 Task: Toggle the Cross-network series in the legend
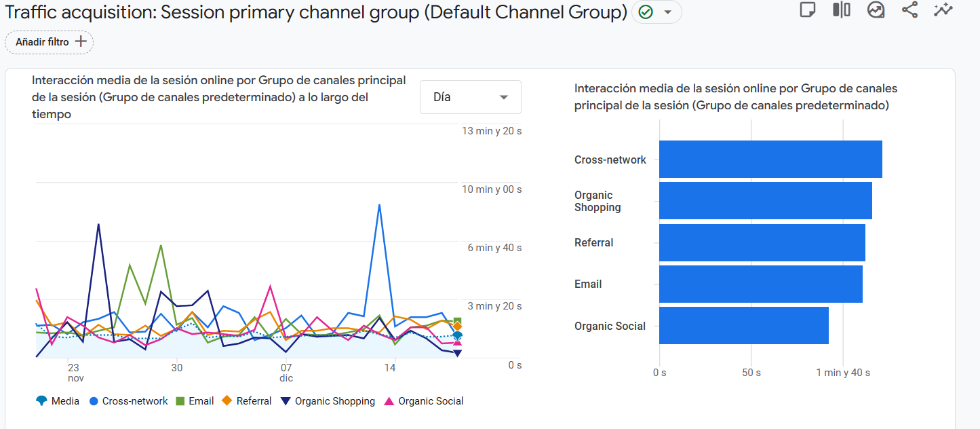[x=128, y=401]
